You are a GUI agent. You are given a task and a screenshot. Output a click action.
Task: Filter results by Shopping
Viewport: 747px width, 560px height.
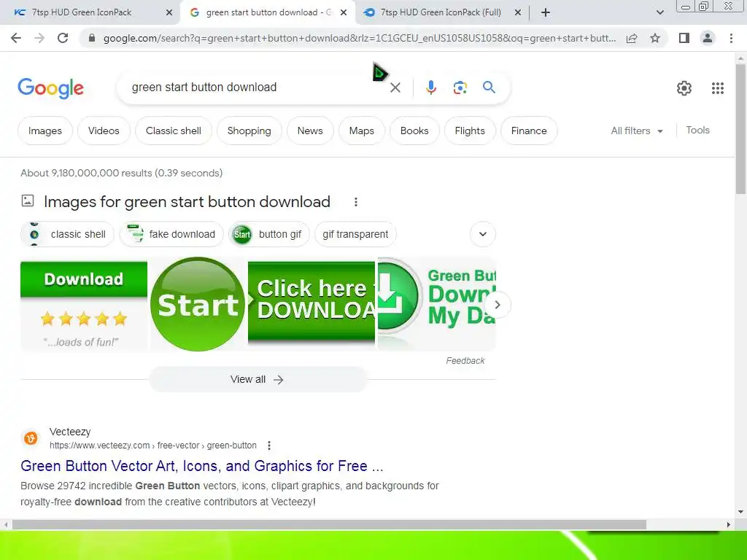[x=249, y=131]
